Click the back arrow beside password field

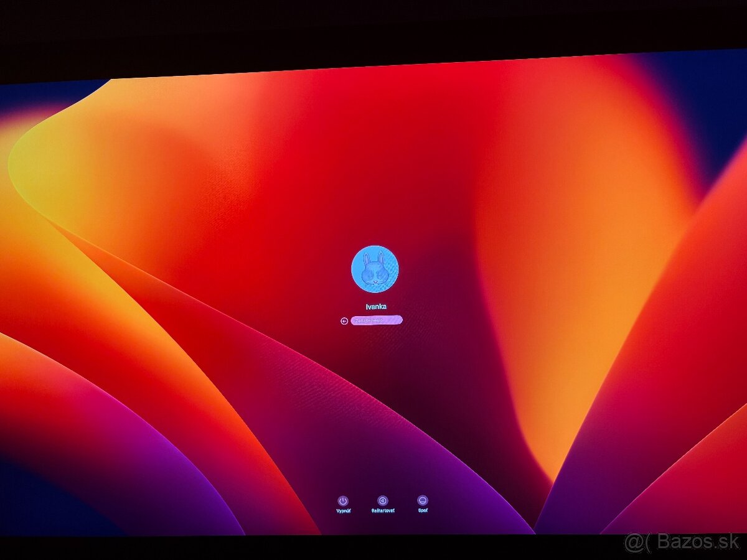coord(344,321)
